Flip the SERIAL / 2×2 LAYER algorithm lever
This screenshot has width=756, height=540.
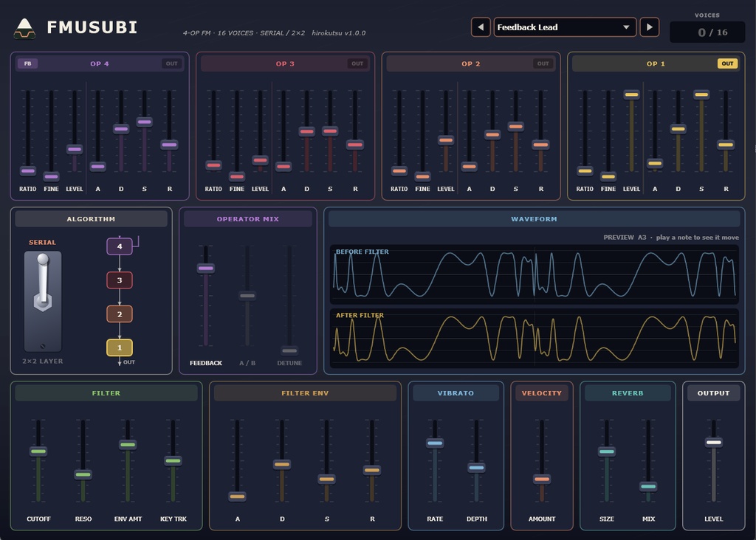point(43,301)
